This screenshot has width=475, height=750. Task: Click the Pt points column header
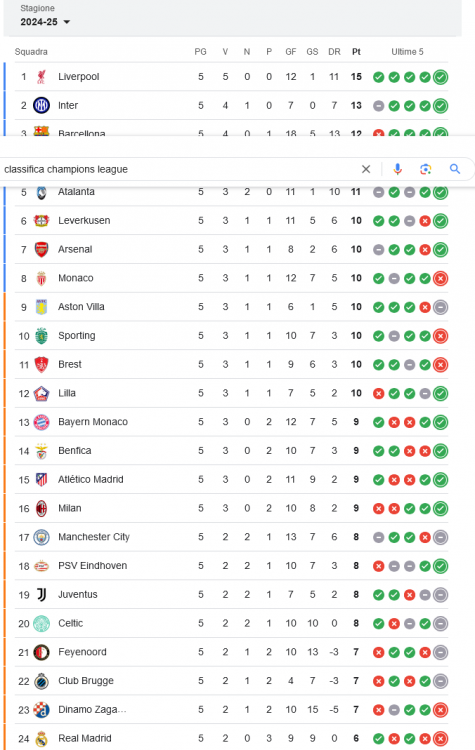click(x=356, y=52)
